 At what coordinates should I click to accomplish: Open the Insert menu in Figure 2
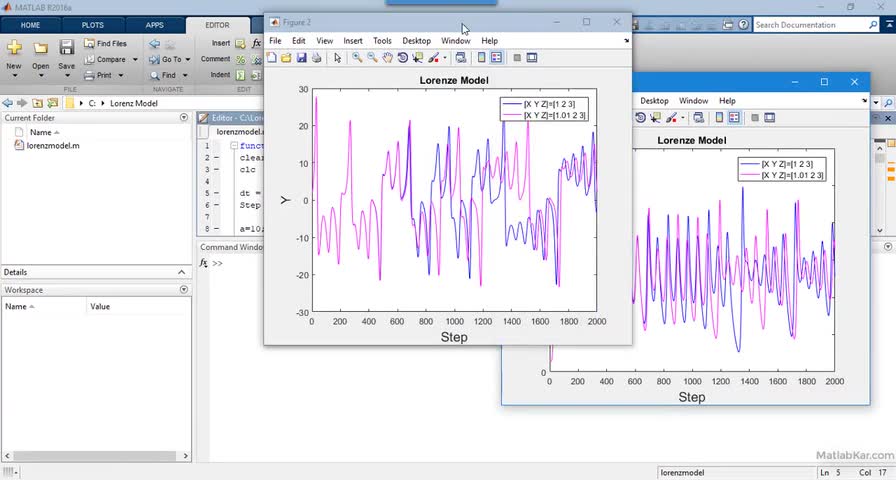click(353, 41)
